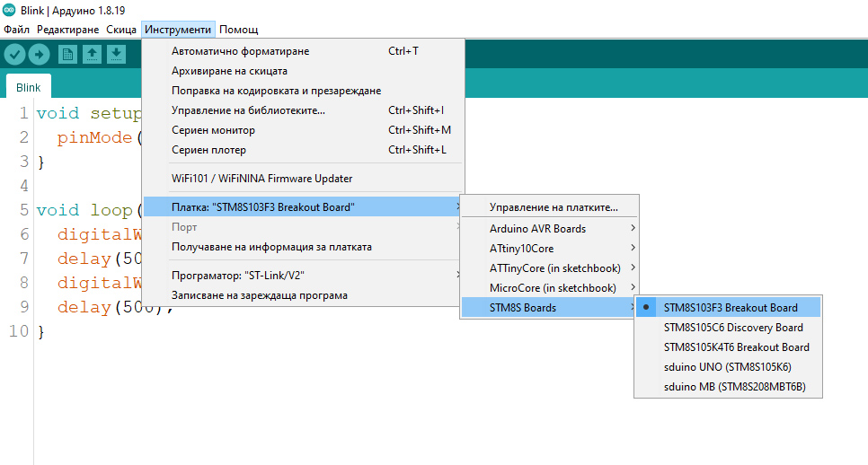Switch to the Blink sketch tab

tap(29, 89)
